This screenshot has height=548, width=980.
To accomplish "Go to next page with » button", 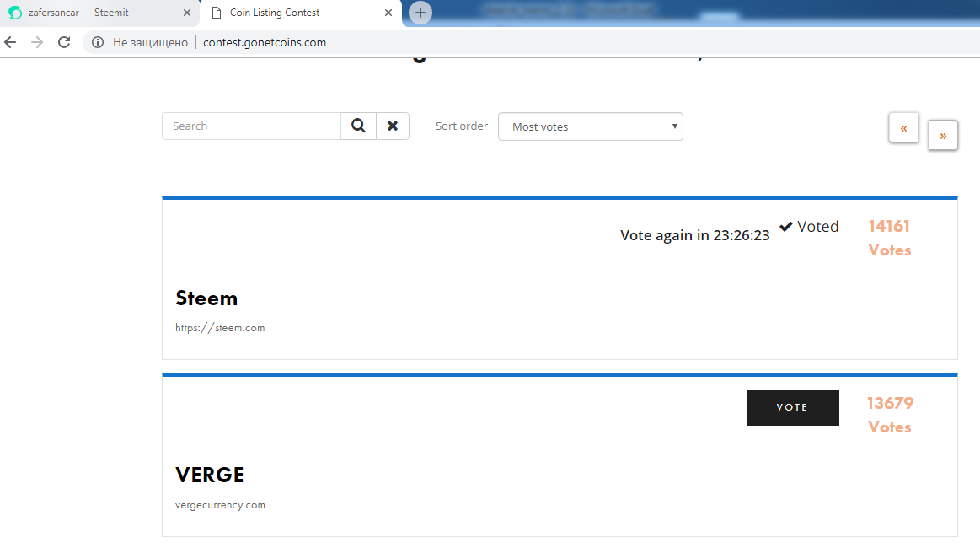I will click(942, 135).
